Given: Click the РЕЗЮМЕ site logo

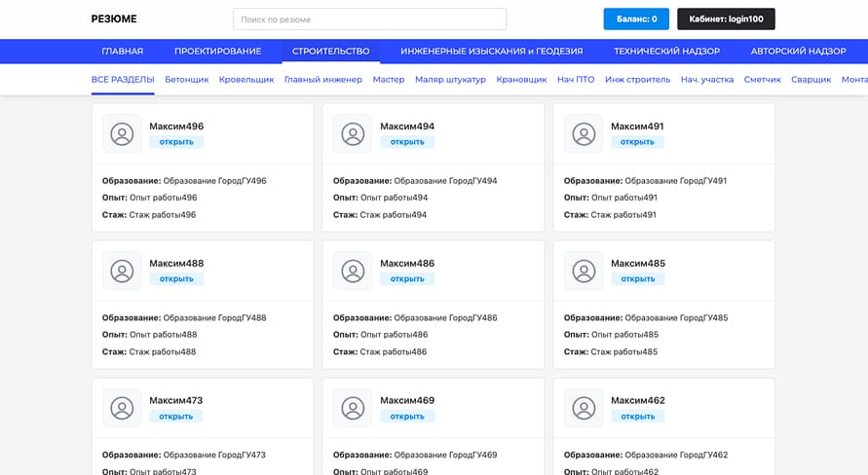Looking at the screenshot, I should [x=114, y=19].
